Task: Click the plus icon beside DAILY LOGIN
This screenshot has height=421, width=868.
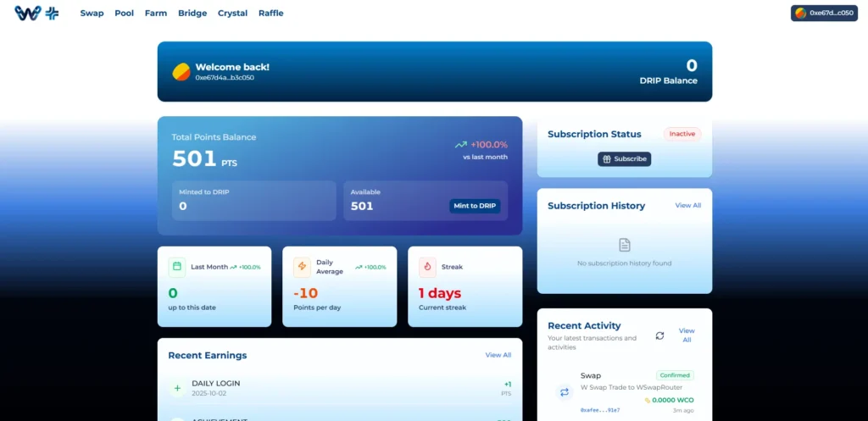Action: (177, 389)
